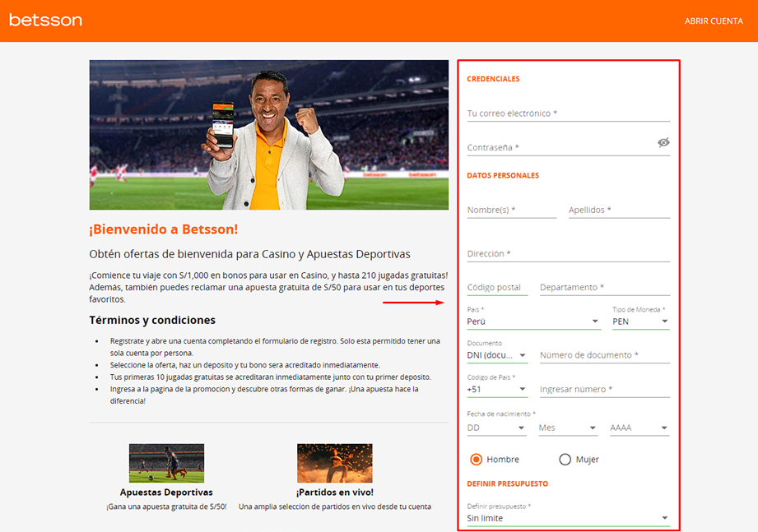The width and height of the screenshot is (758, 532).
Task: Focus the Contraseña password field
Action: click(560, 147)
